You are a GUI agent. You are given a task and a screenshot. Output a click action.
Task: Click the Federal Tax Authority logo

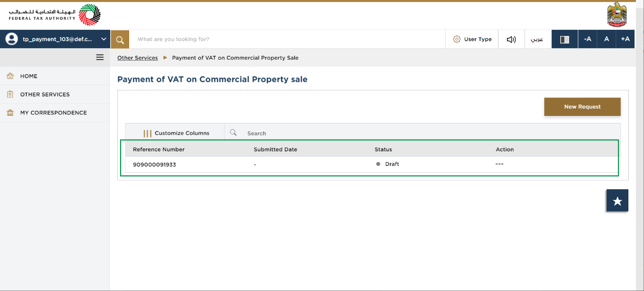54,15
